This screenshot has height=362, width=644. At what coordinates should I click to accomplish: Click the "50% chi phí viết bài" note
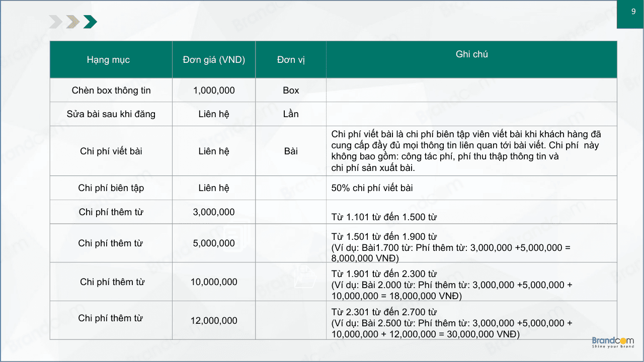[372, 188]
